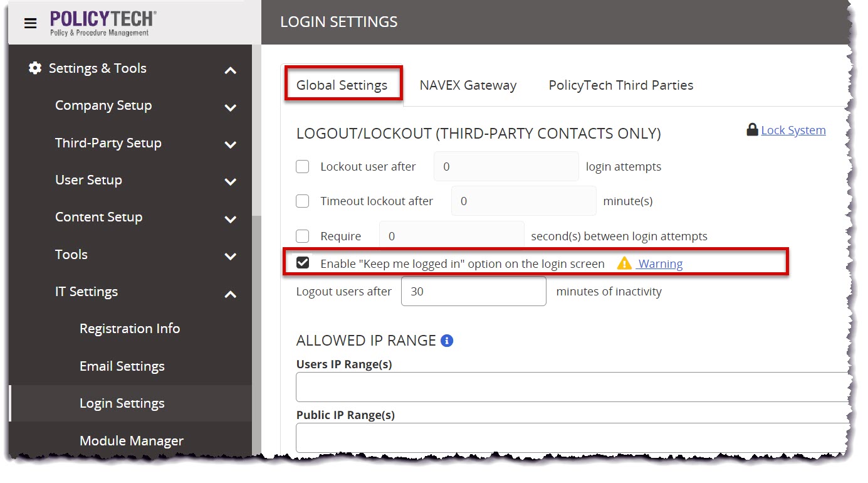Disable the Keep me logged in option
The image size is (868, 483).
(303, 262)
